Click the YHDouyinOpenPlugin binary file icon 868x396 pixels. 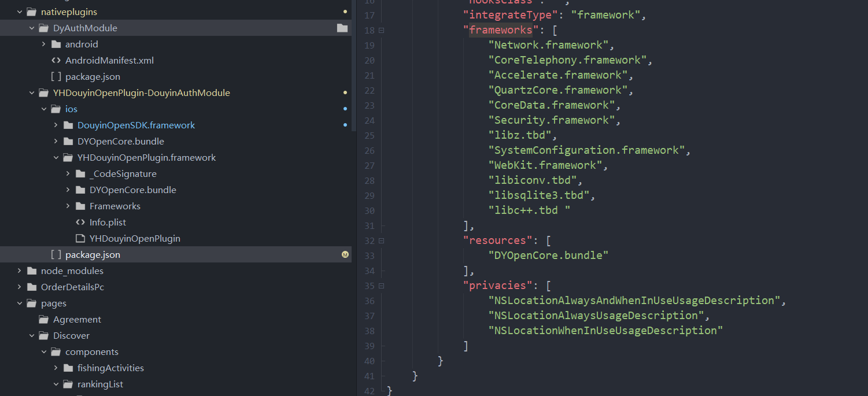coord(80,238)
